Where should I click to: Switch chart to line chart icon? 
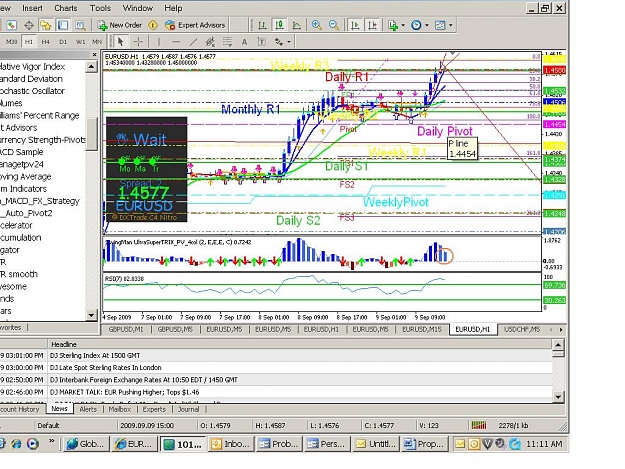point(297,25)
